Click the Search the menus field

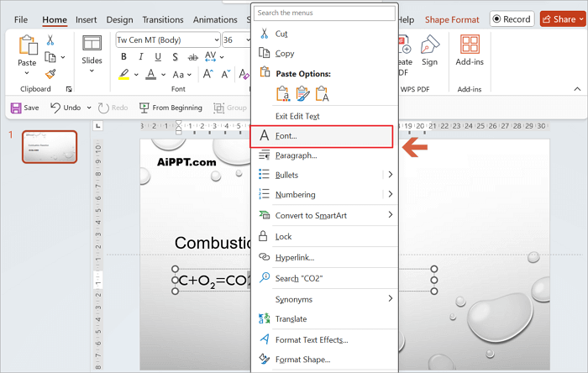(x=323, y=13)
